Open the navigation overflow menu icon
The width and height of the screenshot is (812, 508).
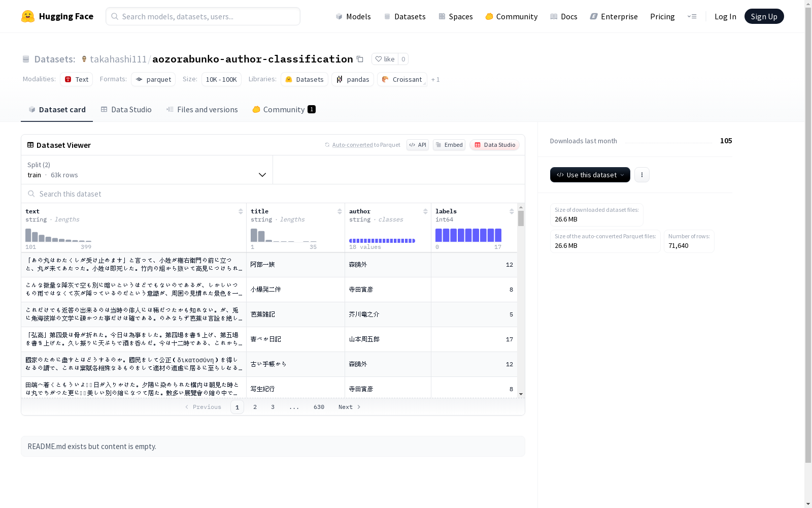click(692, 16)
